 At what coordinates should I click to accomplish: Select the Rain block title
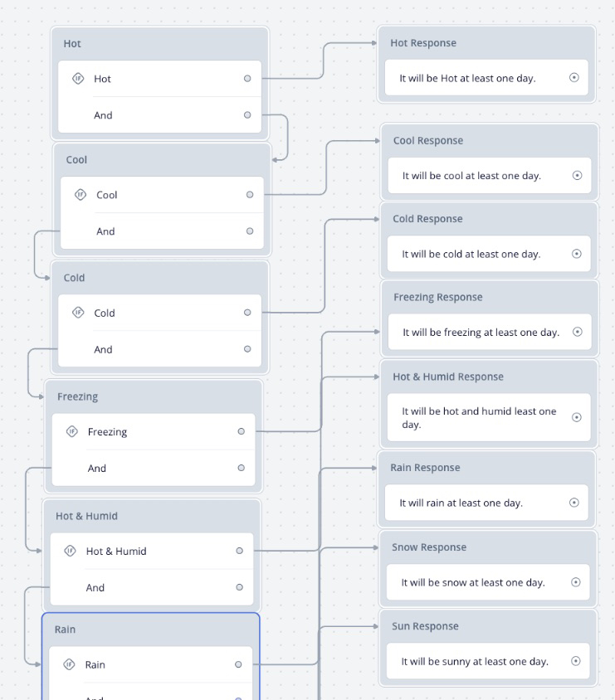pyautogui.click(x=65, y=630)
